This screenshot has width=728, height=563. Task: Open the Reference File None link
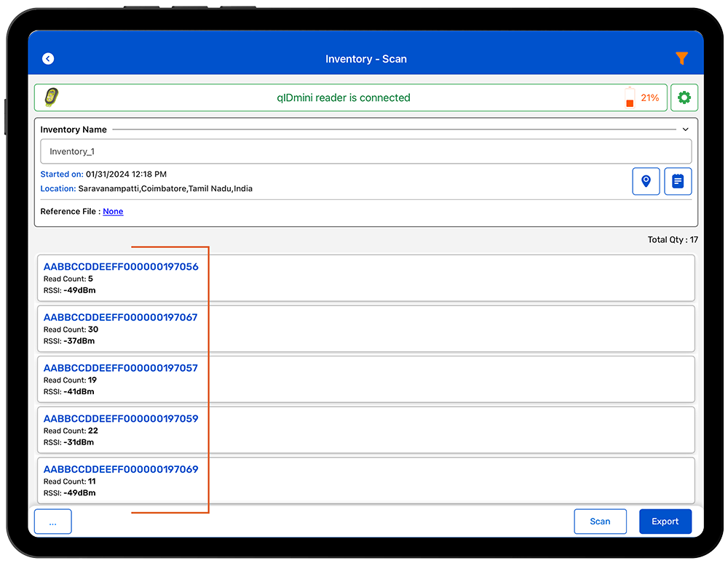pos(113,212)
